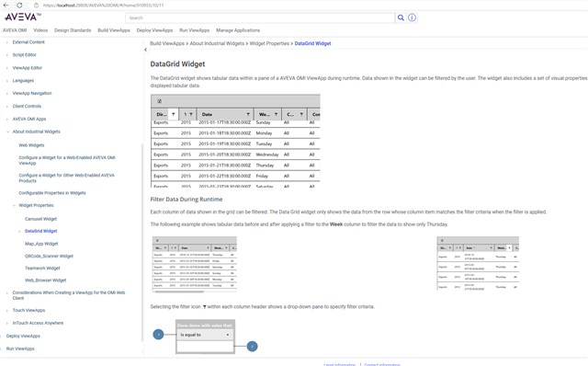Open the Run ViewApps menu in the top bar
Image resolution: width=588 pixels, height=366 pixels.
pos(194,30)
